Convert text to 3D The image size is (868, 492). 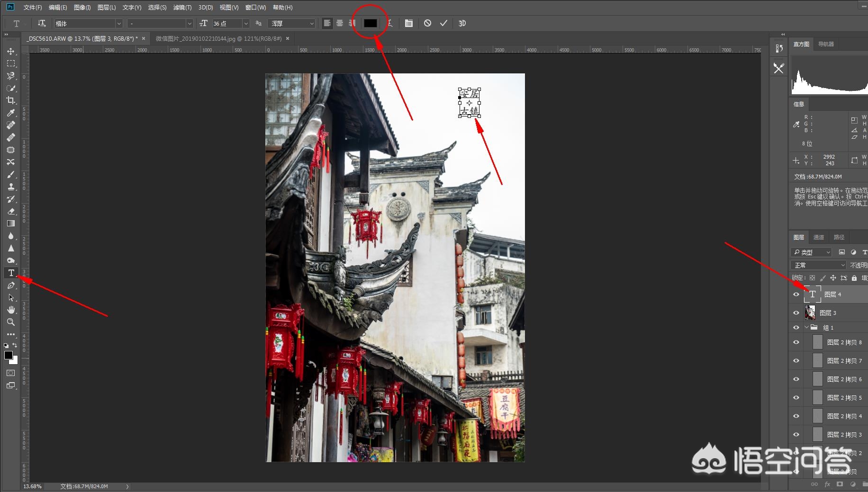tap(462, 23)
